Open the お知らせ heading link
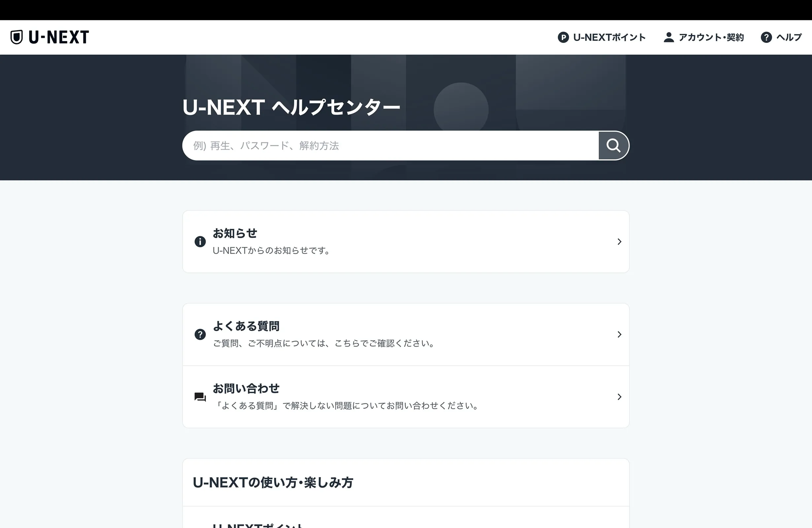Viewport: 812px width, 528px height. 235,233
